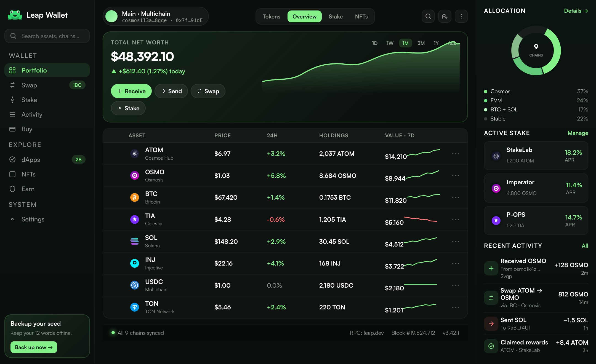Click the check icon beside Claimed rewards

point(491,346)
